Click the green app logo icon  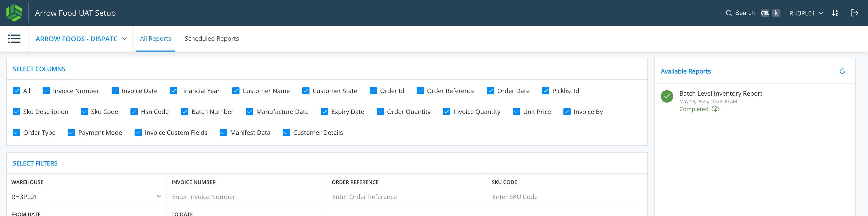click(x=14, y=13)
